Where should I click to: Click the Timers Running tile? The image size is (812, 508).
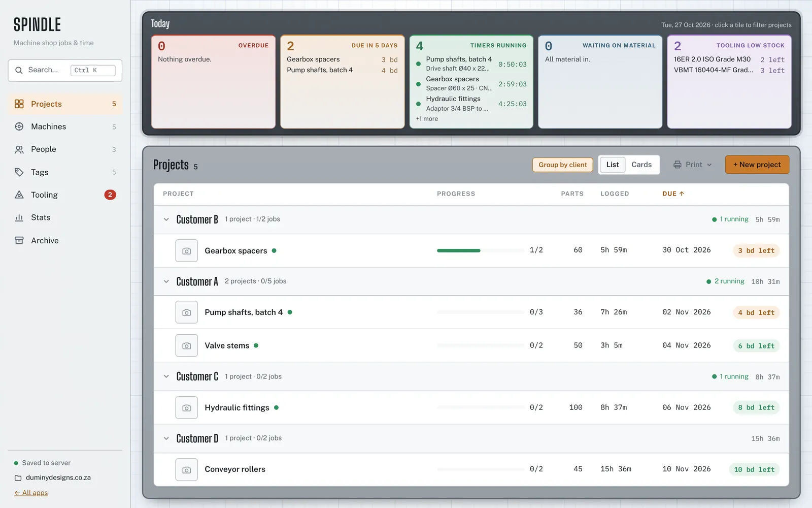pos(471,82)
